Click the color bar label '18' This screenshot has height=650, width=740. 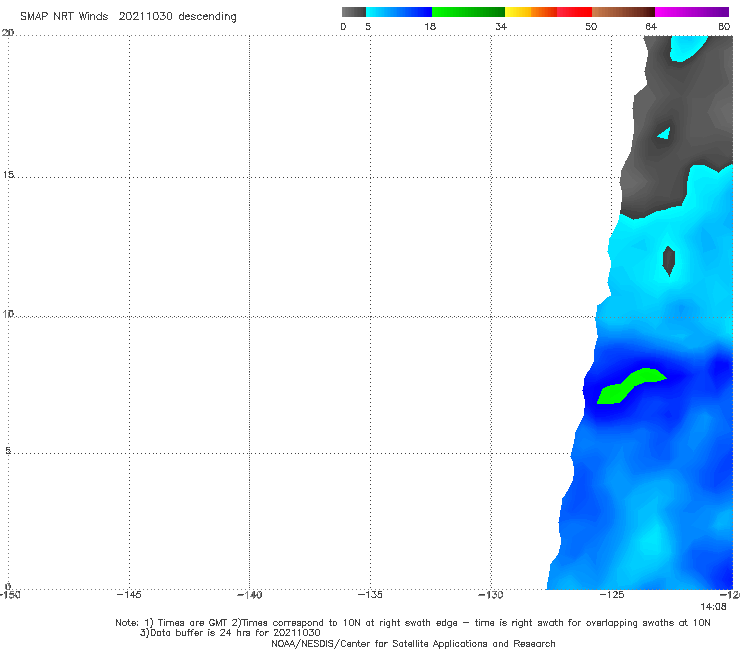click(x=430, y=26)
